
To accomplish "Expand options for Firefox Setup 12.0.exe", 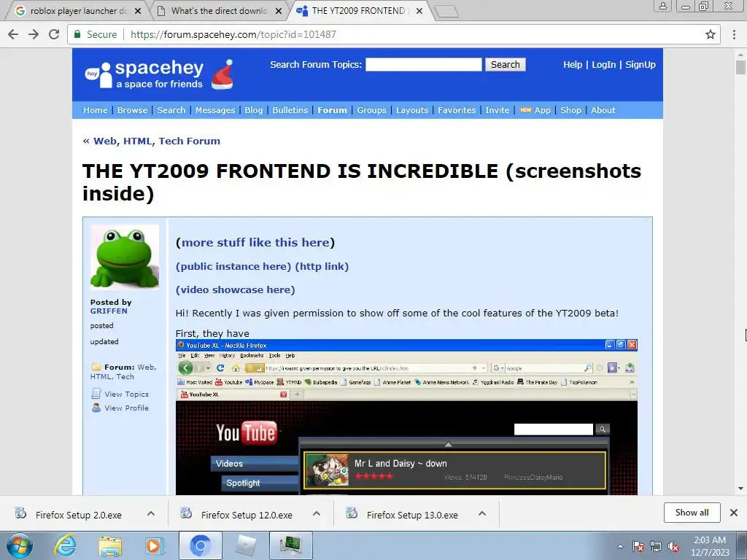I will coord(317,513).
